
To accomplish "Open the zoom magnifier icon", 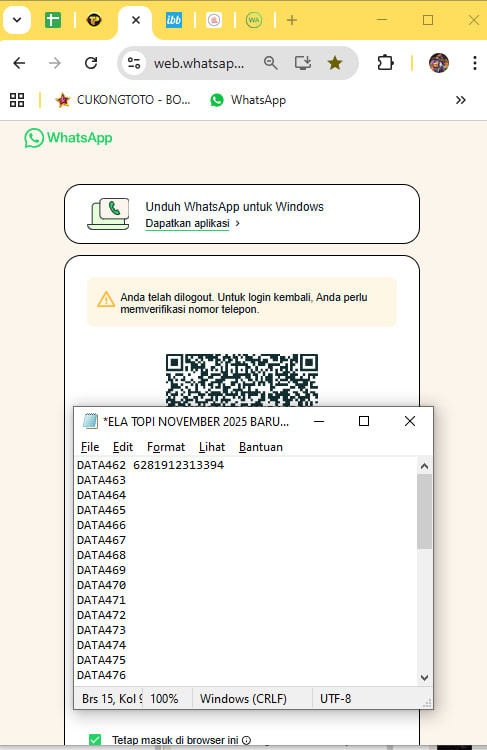I will coord(270,63).
